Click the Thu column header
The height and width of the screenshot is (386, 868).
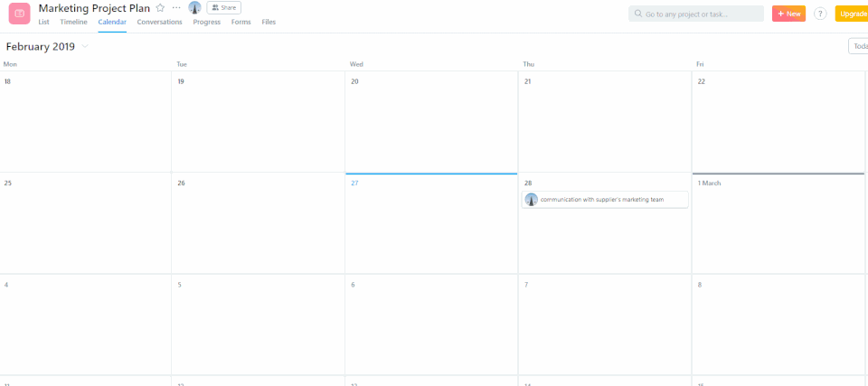point(528,64)
